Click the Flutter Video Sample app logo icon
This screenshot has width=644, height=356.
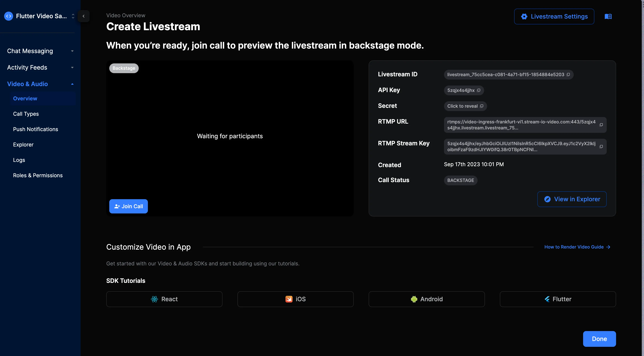point(8,16)
